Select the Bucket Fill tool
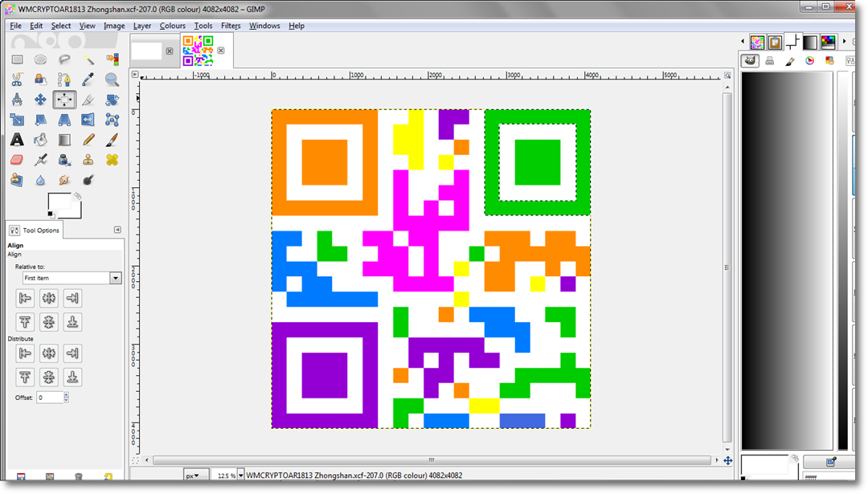The image size is (868, 494). tap(40, 140)
